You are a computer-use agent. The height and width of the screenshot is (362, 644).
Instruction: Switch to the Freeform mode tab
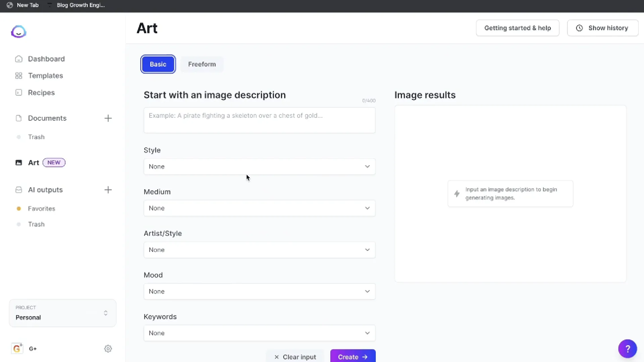[202, 64]
